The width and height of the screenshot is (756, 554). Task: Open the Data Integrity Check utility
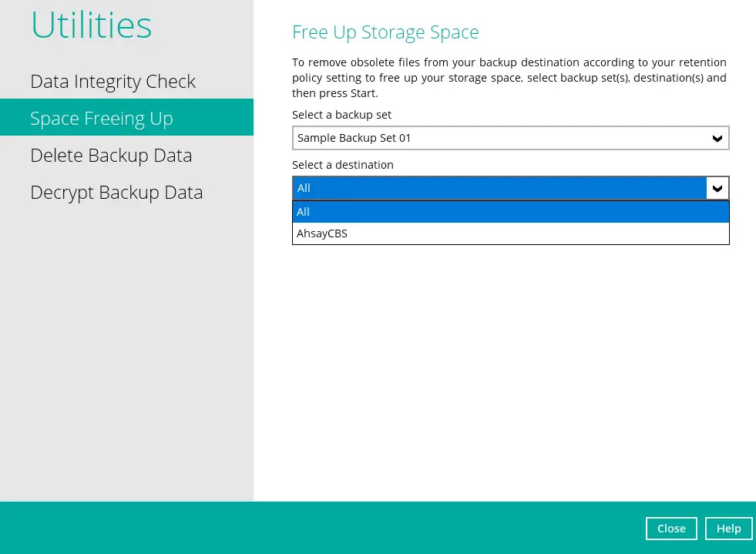coord(113,82)
